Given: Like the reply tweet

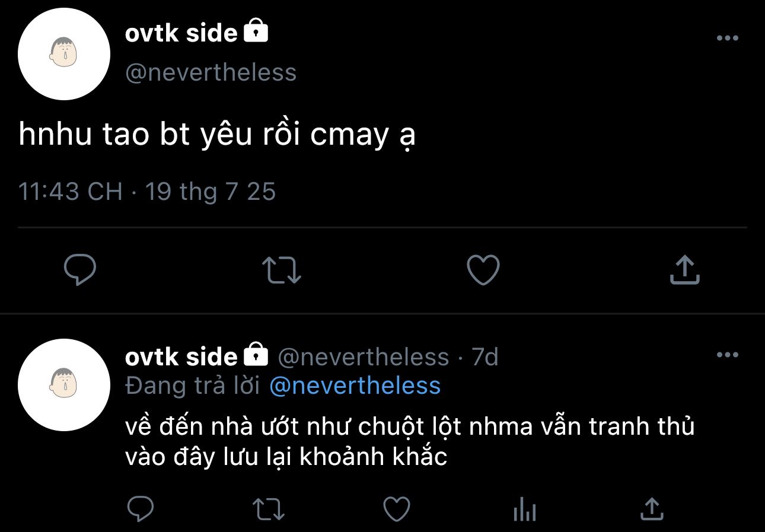Looking at the screenshot, I should pos(397,509).
